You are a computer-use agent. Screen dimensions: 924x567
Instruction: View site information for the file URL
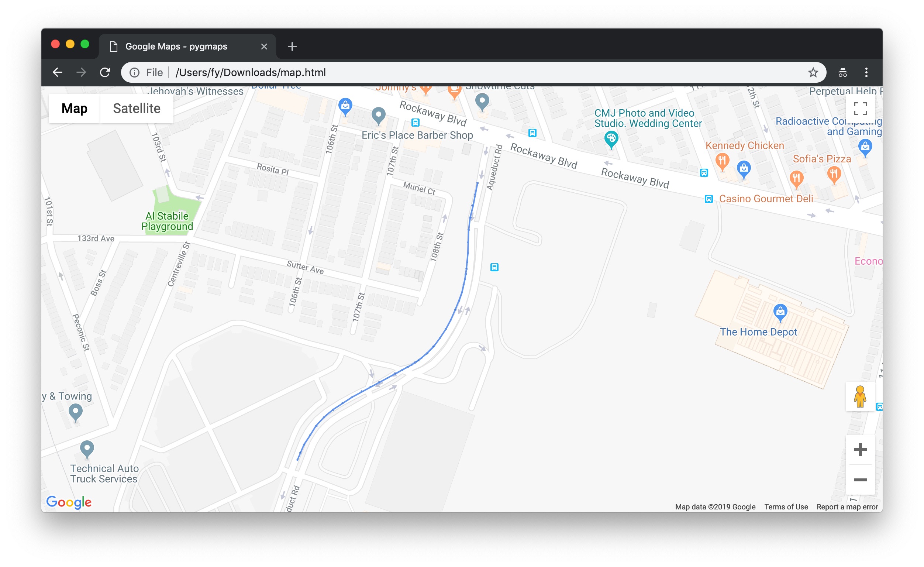tap(135, 72)
